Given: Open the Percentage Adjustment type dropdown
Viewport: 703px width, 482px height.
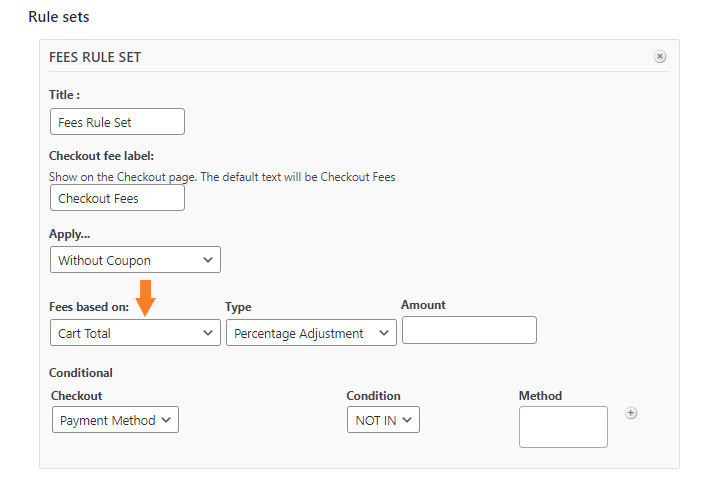Looking at the screenshot, I should tap(311, 333).
